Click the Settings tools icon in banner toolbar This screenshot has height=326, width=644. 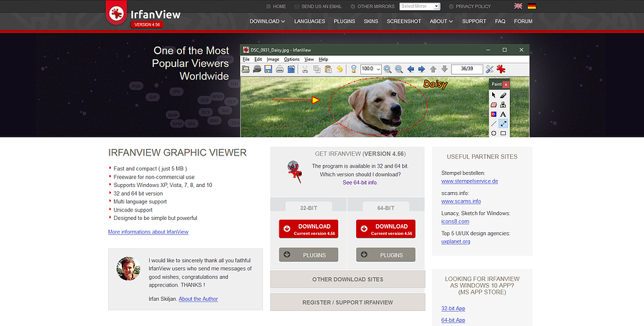coord(489,69)
